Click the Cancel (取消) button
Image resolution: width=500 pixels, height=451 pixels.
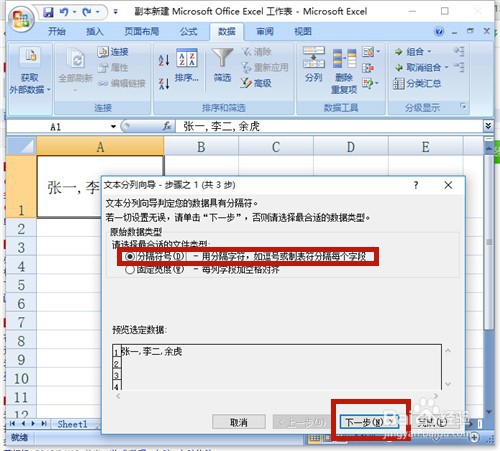[239, 422]
